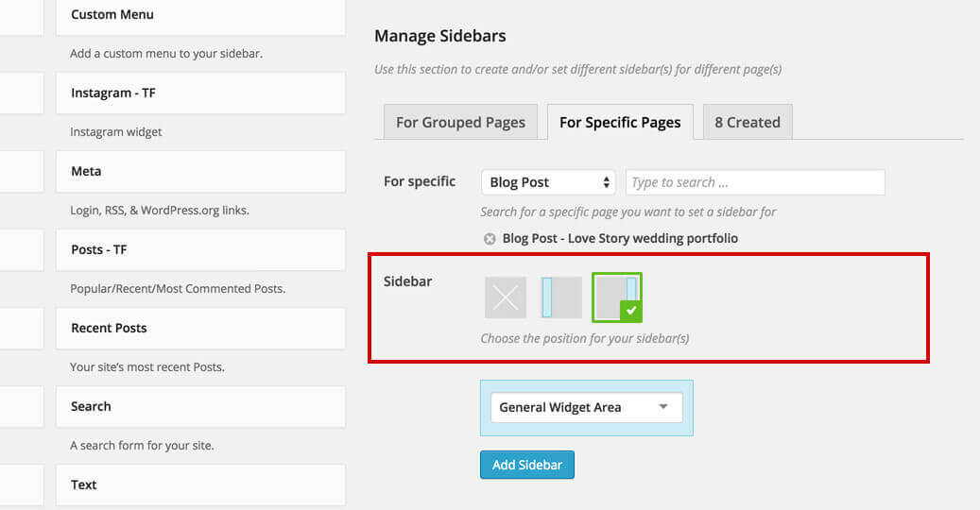980x510 pixels.
Task: Choose the right sidebar layout icon
Action: click(x=616, y=297)
